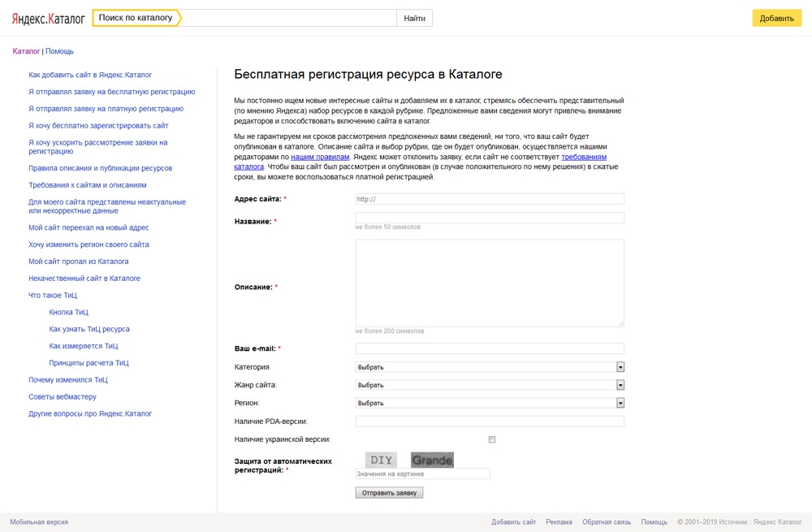Focus the catalog search field
Image resolution: width=812 pixels, height=532 pixels.
coord(288,18)
